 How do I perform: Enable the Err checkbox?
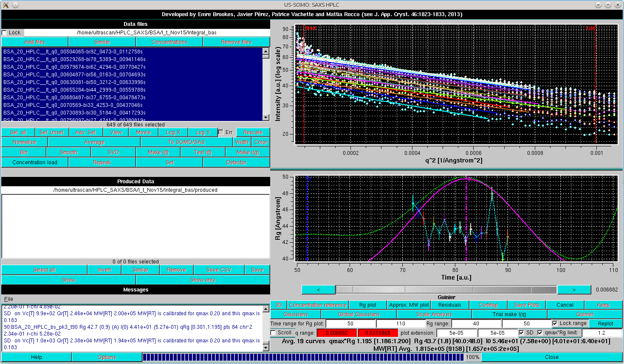[x=221, y=132]
